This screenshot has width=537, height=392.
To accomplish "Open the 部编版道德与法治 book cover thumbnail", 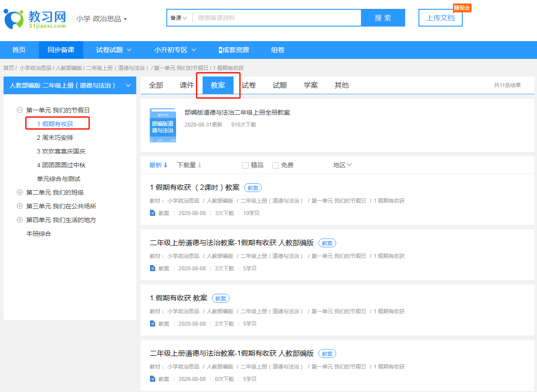I will click(x=163, y=125).
